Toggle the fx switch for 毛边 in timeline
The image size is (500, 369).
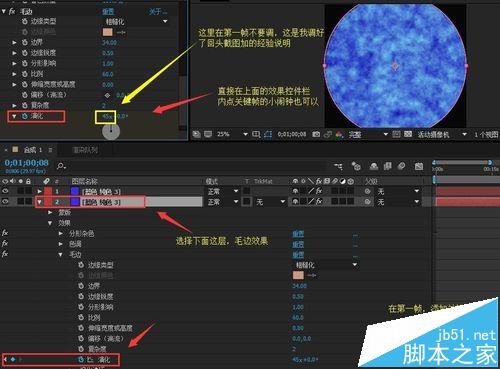click(5, 254)
